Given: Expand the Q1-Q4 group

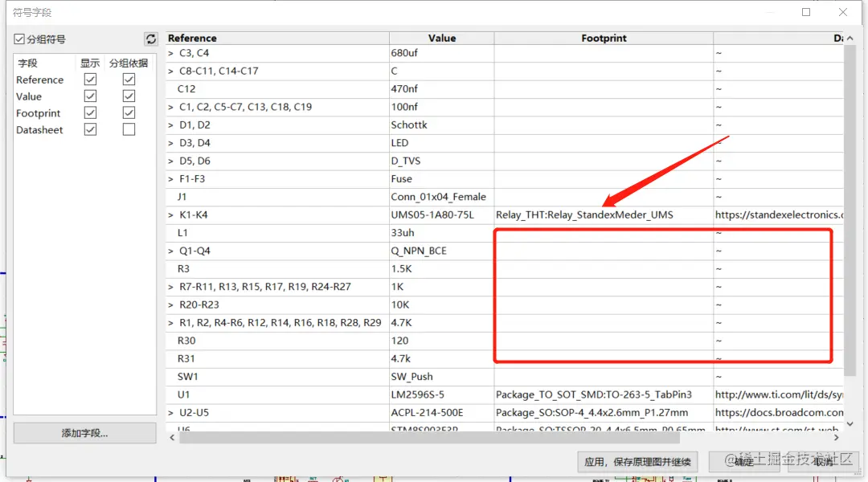Looking at the screenshot, I should pyautogui.click(x=170, y=251).
